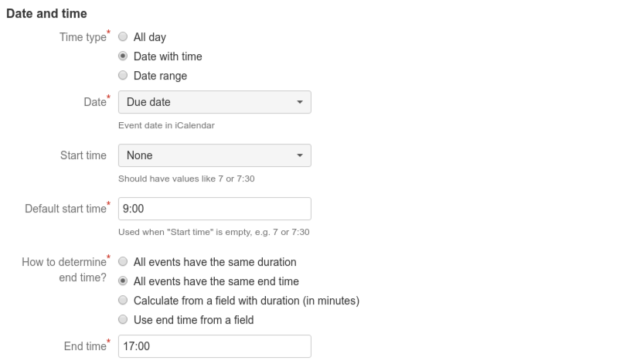Enable Use end time from a field
Image resolution: width=640 pixels, height=364 pixels.
[123, 319]
